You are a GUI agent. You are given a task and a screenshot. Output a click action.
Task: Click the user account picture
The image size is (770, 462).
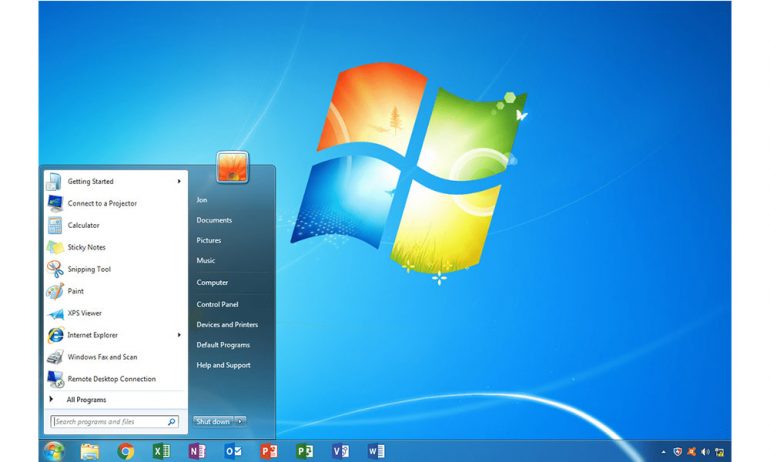(232, 167)
